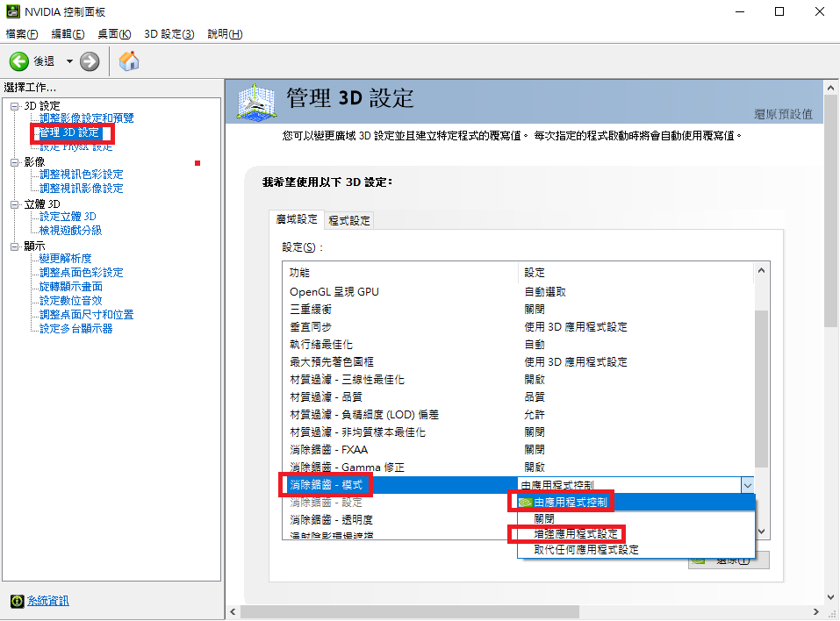Open 設定立體 3D task

(68, 217)
